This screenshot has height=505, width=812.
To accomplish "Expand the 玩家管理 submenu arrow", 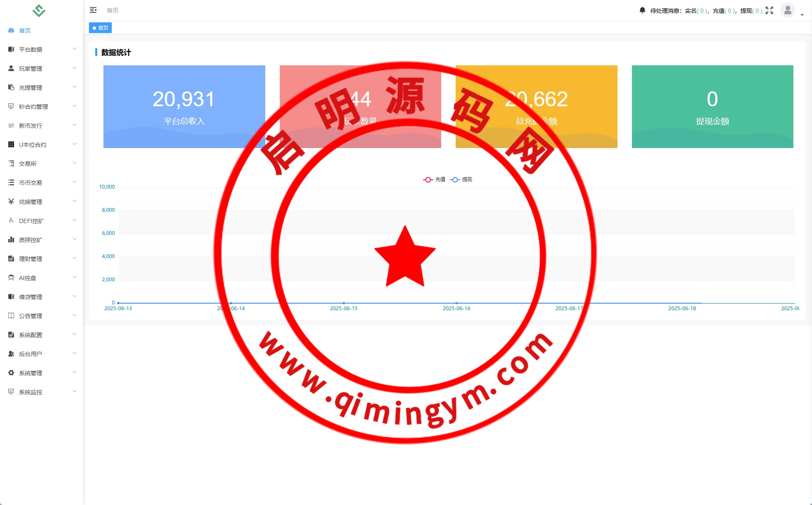I will pyautogui.click(x=74, y=68).
